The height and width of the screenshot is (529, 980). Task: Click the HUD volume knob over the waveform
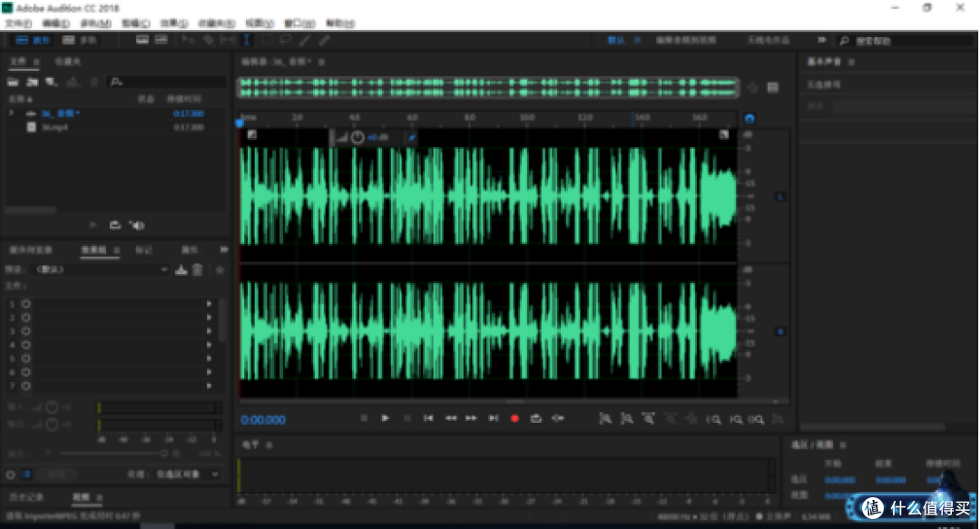pos(358,138)
